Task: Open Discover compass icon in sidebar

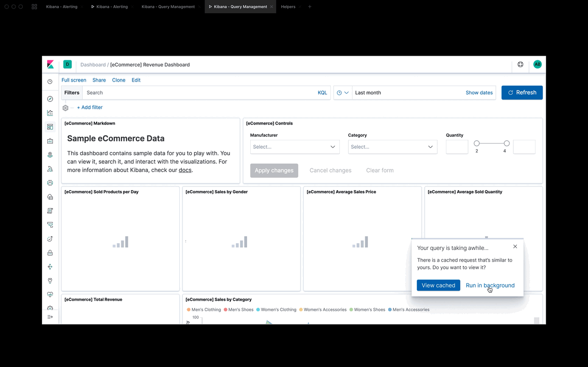Action: pyautogui.click(x=50, y=99)
